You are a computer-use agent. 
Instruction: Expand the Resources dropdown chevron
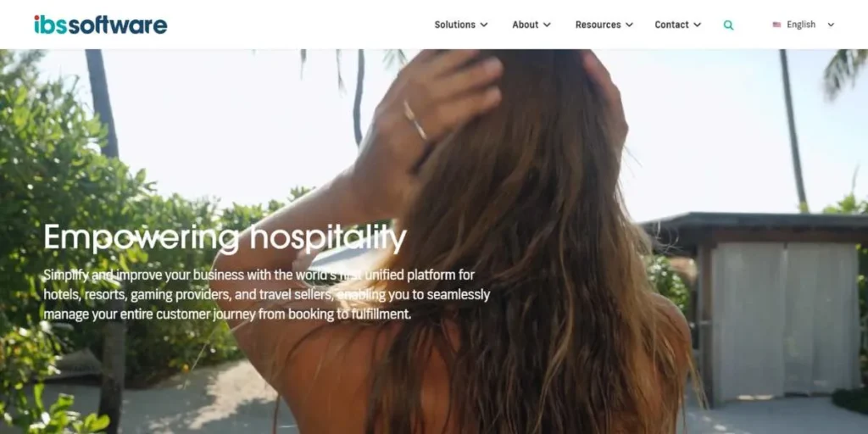pyautogui.click(x=629, y=25)
